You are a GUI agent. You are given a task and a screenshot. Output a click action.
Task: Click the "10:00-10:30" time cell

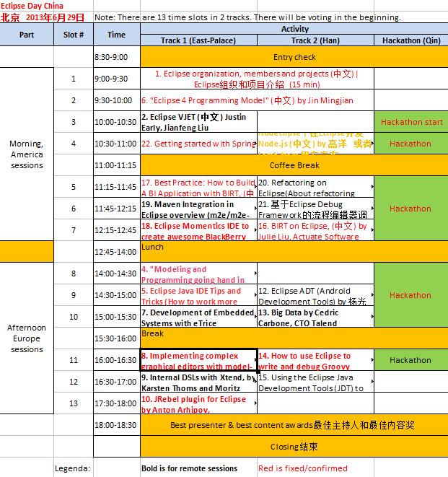click(116, 122)
